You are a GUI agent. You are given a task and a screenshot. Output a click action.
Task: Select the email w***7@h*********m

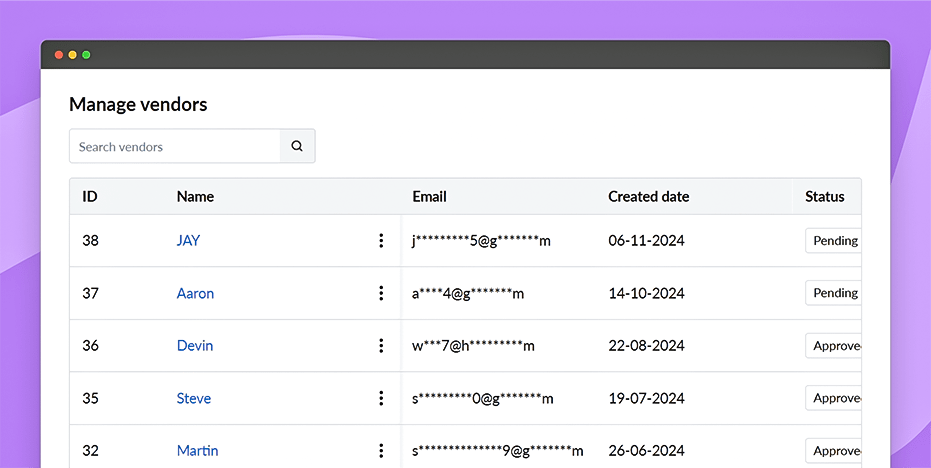click(x=473, y=346)
